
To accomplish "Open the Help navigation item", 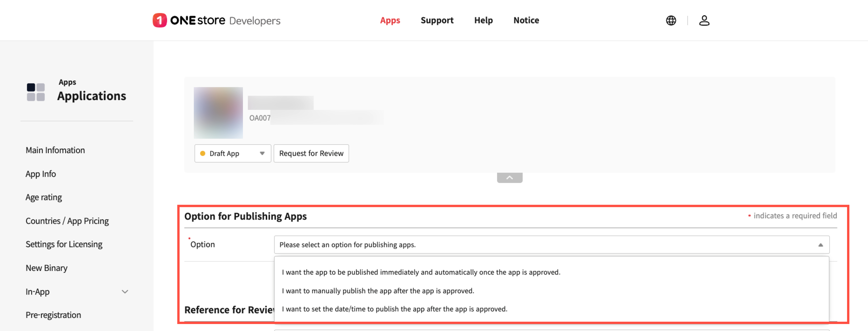I will (x=483, y=20).
